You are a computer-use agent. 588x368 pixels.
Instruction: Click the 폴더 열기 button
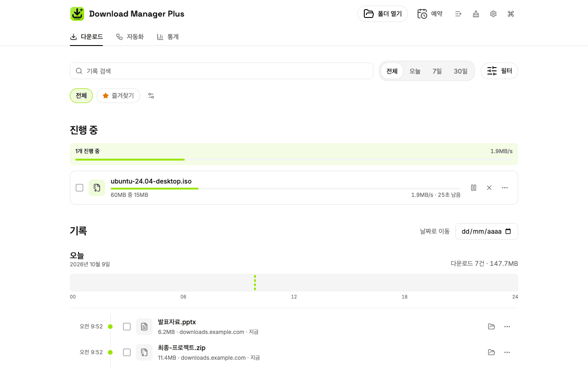(x=383, y=14)
